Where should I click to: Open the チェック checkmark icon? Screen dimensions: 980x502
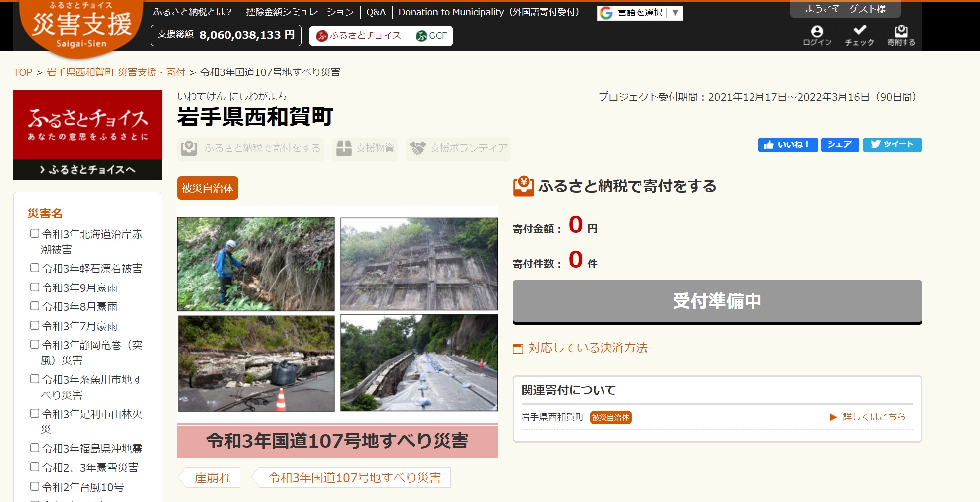pyautogui.click(x=859, y=35)
